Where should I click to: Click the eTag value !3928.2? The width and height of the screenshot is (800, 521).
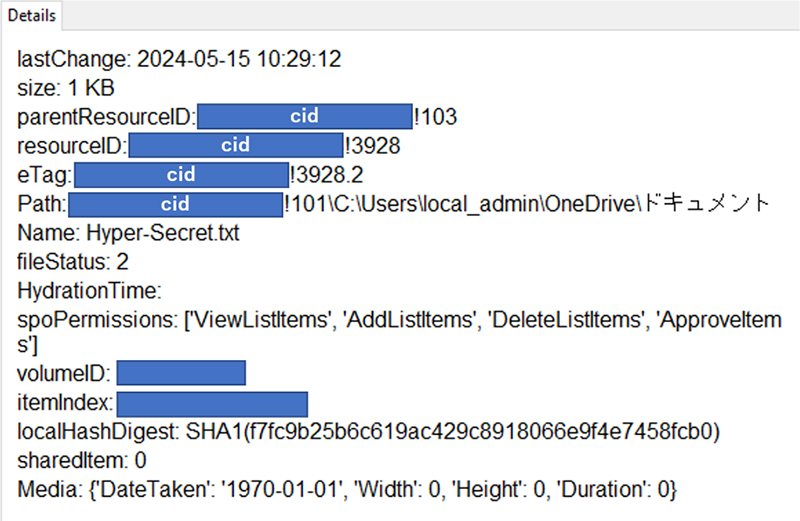326,175
